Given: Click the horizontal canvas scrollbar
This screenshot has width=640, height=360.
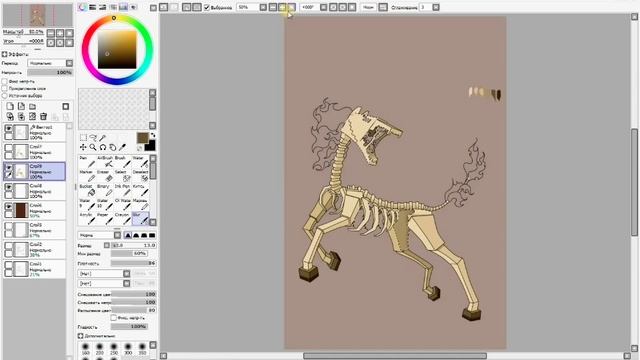Looking at the screenshot, I should coord(395,356).
